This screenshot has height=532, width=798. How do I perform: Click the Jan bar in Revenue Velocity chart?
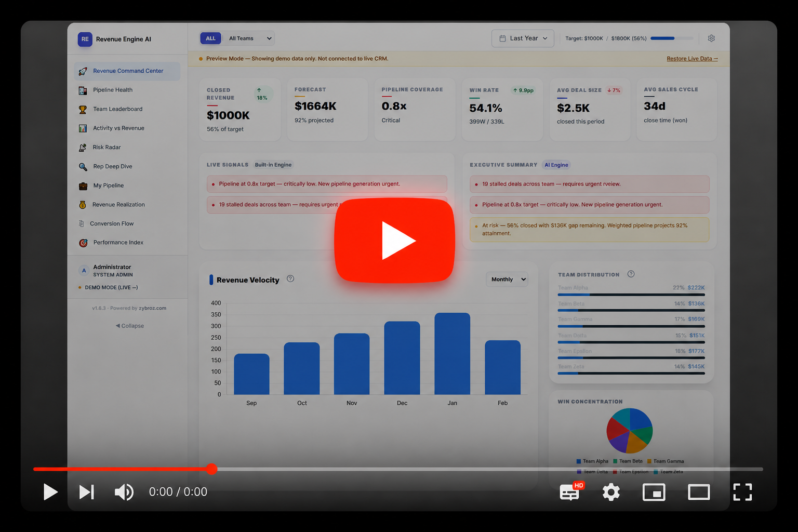click(x=453, y=354)
